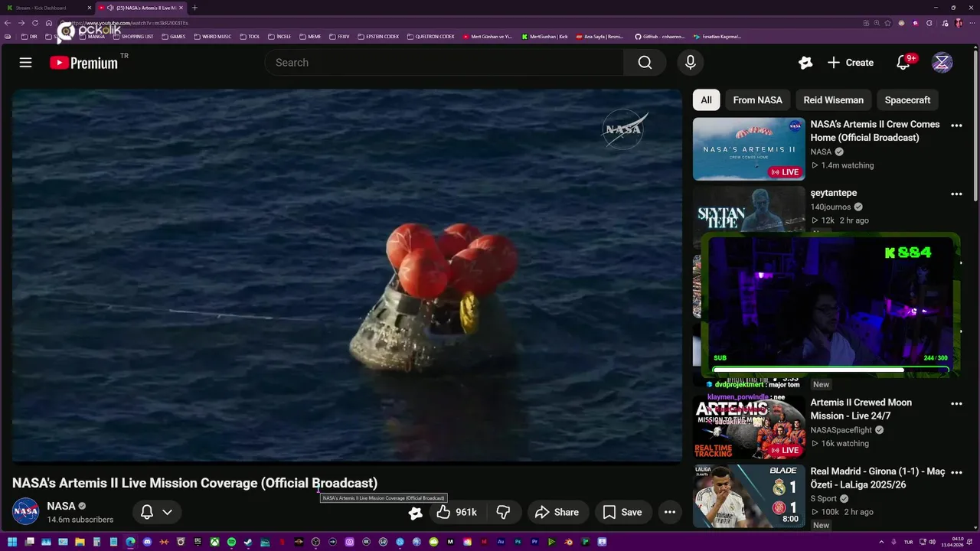Start voice search with microphone icon
The width and height of the screenshot is (980, 551).
[691, 63]
